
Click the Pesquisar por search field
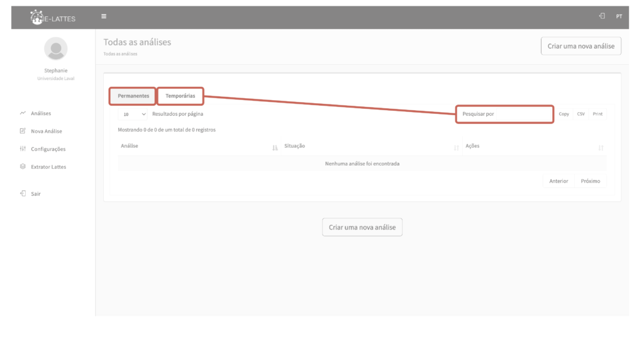tap(505, 114)
